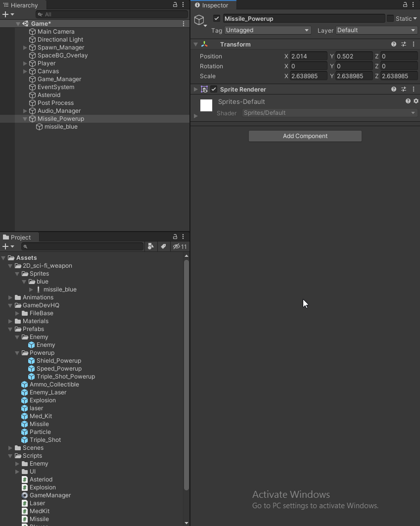This screenshot has width=420, height=526.
Task: Open Sprite Renderer presets
Action: (404, 89)
